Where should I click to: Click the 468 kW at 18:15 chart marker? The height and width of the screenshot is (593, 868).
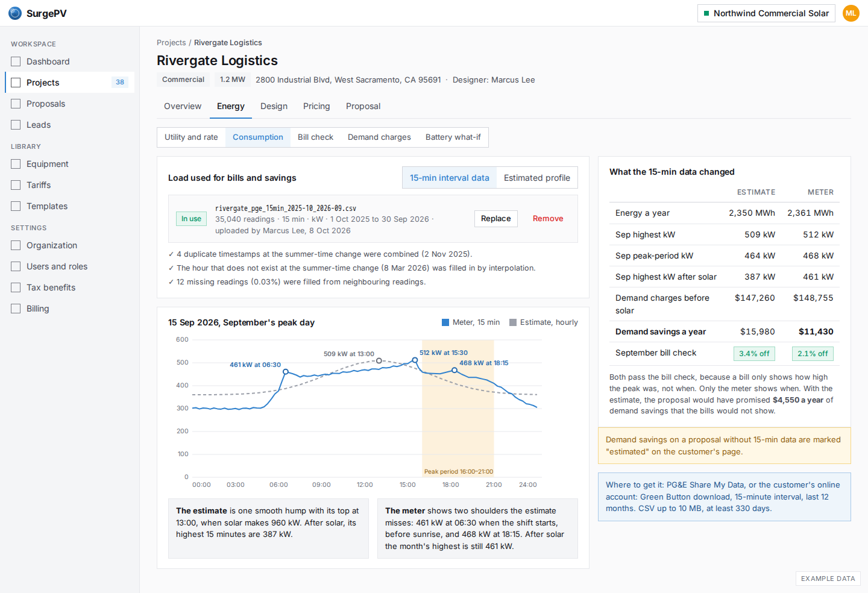coord(455,371)
